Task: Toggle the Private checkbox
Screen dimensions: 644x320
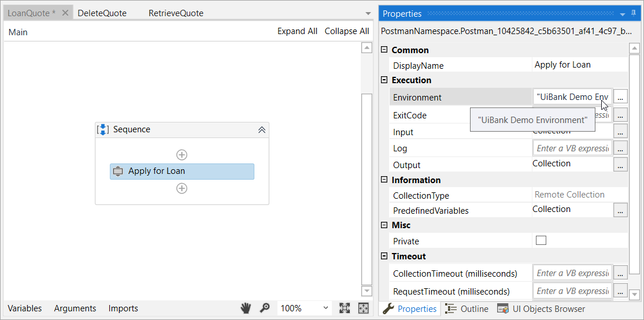Action: [x=541, y=241]
